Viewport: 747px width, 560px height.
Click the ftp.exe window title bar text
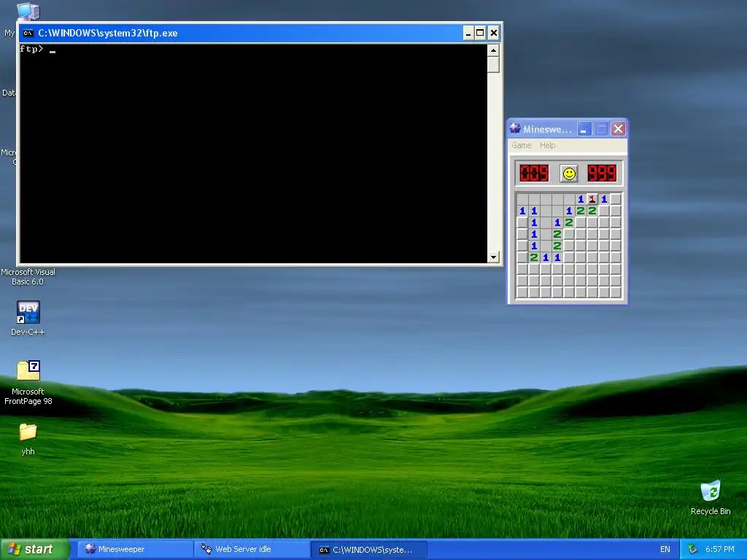tap(108, 33)
